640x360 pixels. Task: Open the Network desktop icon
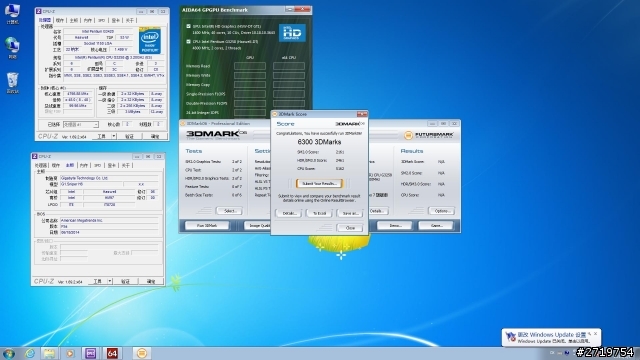[12, 48]
